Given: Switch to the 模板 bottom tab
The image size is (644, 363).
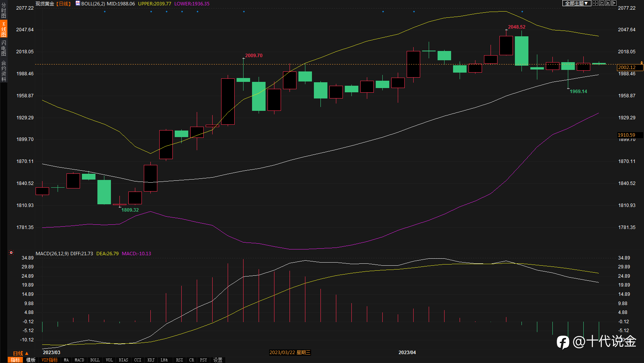Looking at the screenshot, I should (31, 360).
